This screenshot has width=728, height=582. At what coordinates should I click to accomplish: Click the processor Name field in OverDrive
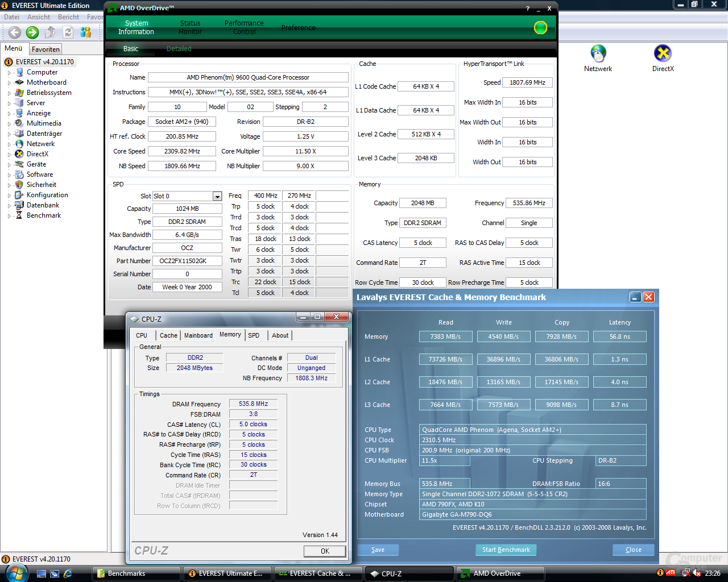click(x=248, y=77)
